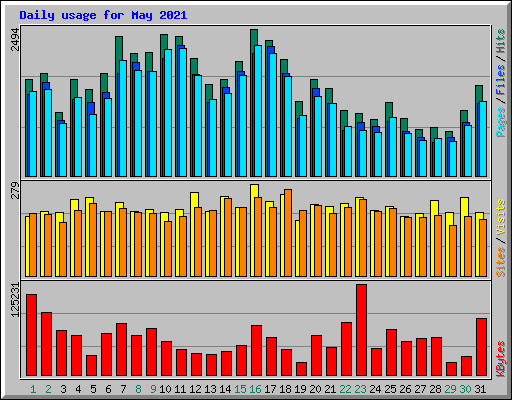The width and height of the screenshot is (512, 400).
Task: Click the orange Sites bar for day 29
Action: click(453, 251)
